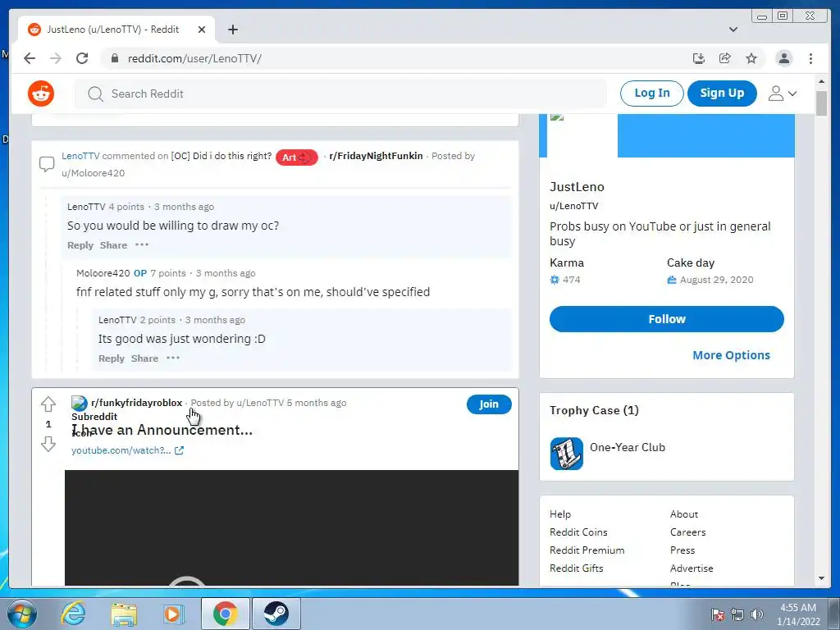Viewport: 840px width, 630px height.
Task: Open the u/Moloore420 profile link
Action: click(94, 173)
